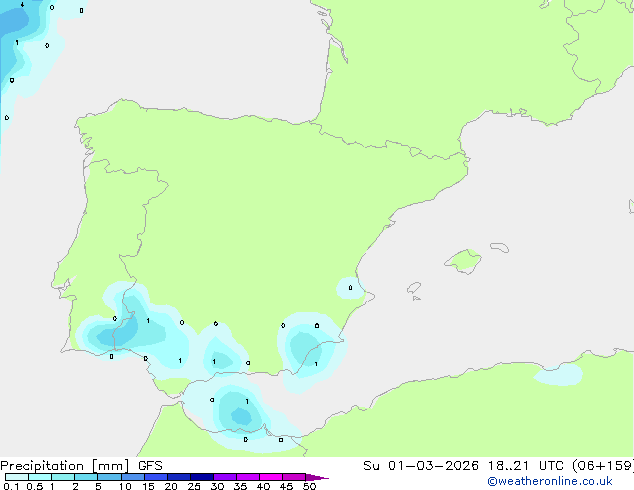634x490 pixels.
Task: Choose the 20–25 mm dark blue swatch
Action: (x=178, y=477)
